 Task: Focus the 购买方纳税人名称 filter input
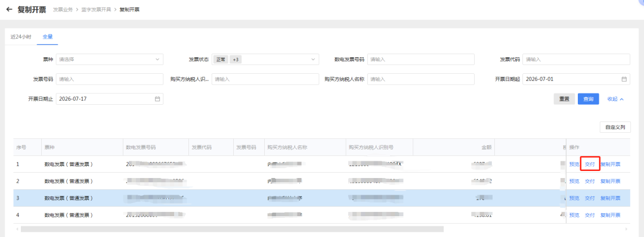coord(420,79)
